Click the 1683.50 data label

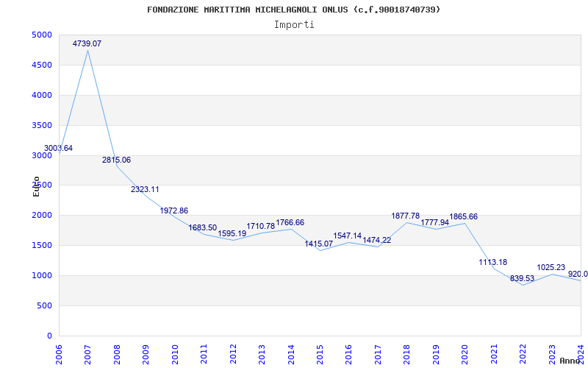(x=203, y=227)
